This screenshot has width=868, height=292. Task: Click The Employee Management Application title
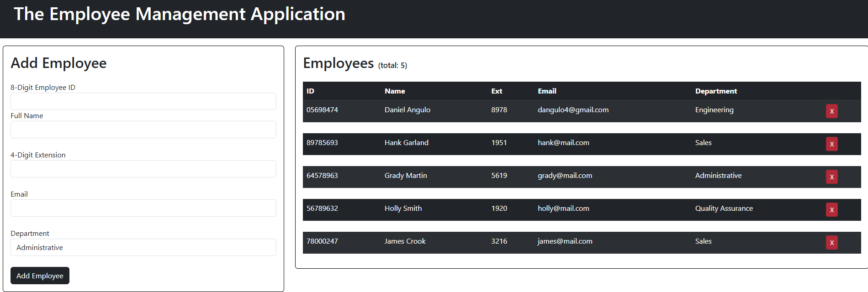(x=180, y=14)
